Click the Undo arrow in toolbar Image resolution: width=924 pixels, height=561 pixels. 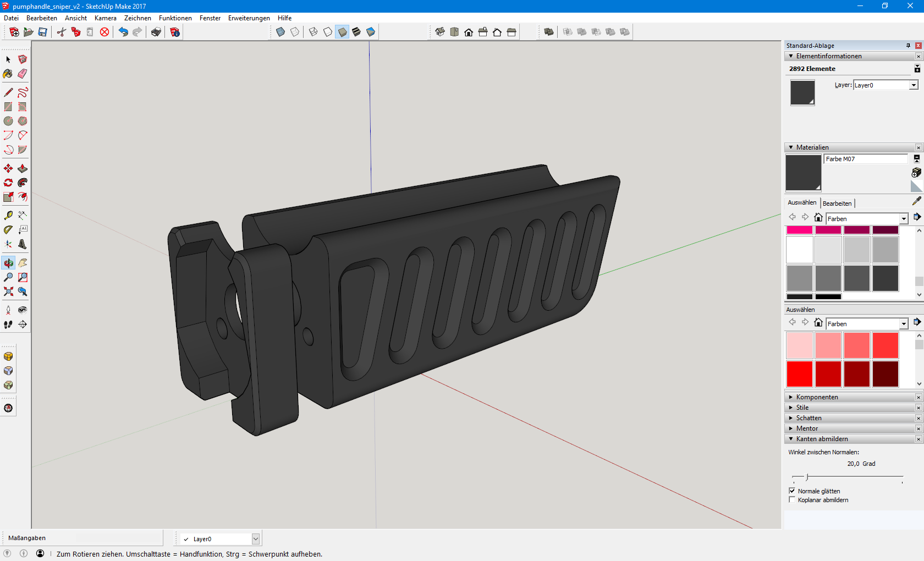(123, 32)
